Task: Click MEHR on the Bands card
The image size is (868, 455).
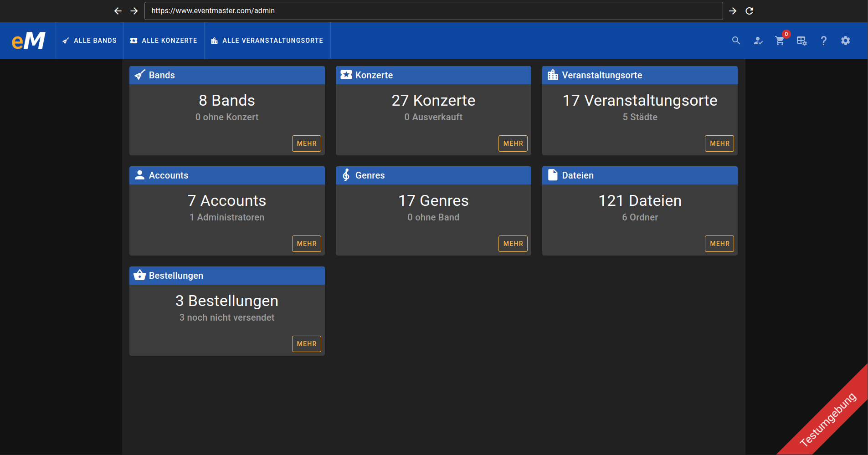Action: (x=306, y=143)
